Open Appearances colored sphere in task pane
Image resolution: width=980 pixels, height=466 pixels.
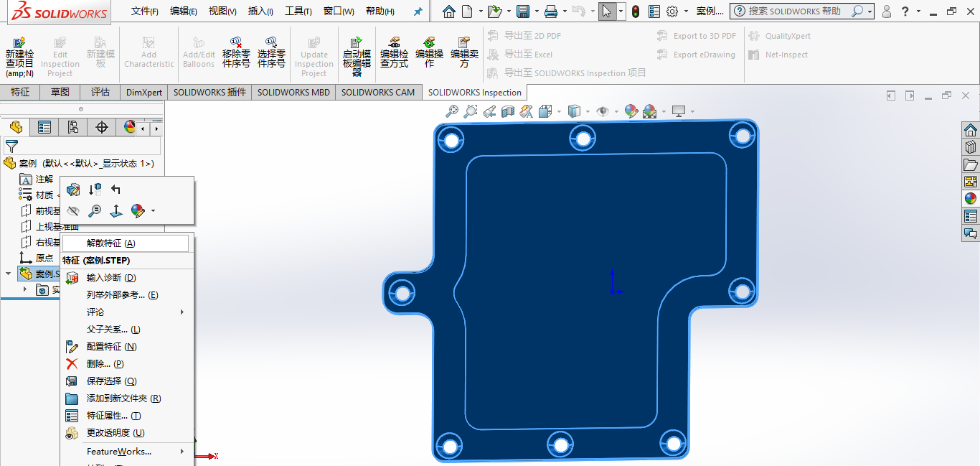point(971,199)
